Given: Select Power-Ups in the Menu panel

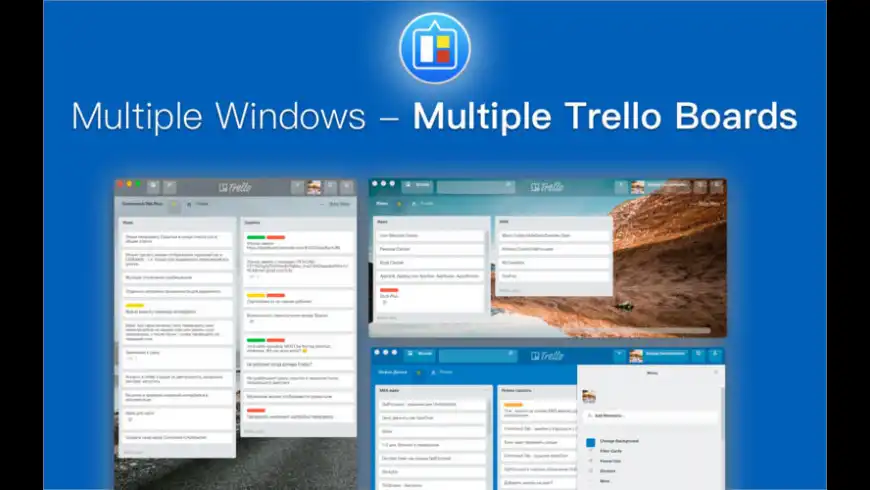Looking at the screenshot, I should (x=610, y=461).
